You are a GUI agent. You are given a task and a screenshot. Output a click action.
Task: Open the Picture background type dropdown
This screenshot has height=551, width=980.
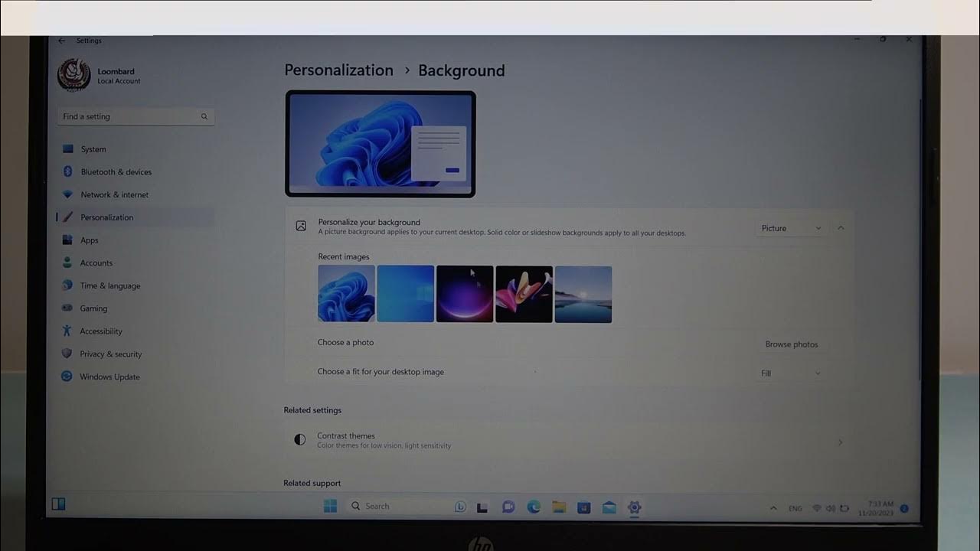pyautogui.click(x=789, y=227)
